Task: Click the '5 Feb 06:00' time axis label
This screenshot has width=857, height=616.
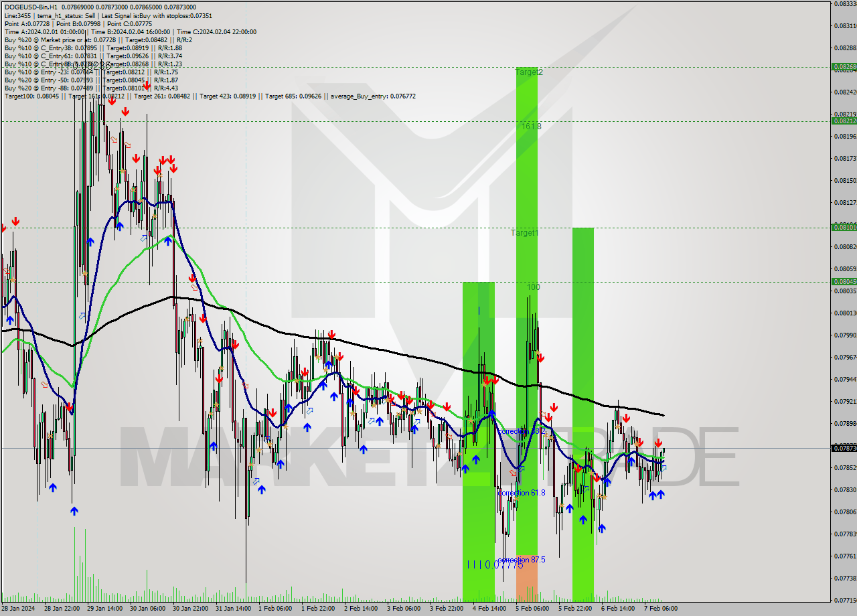Action: click(532, 609)
